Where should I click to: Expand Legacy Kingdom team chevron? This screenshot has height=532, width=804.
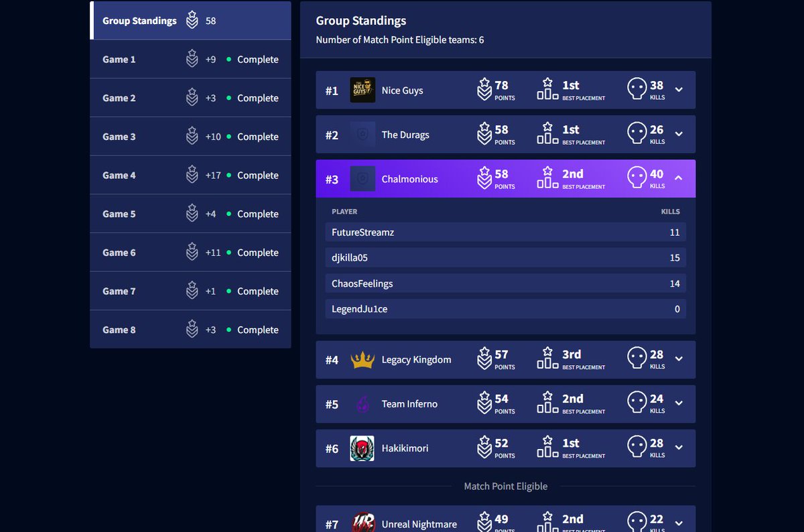point(679,359)
